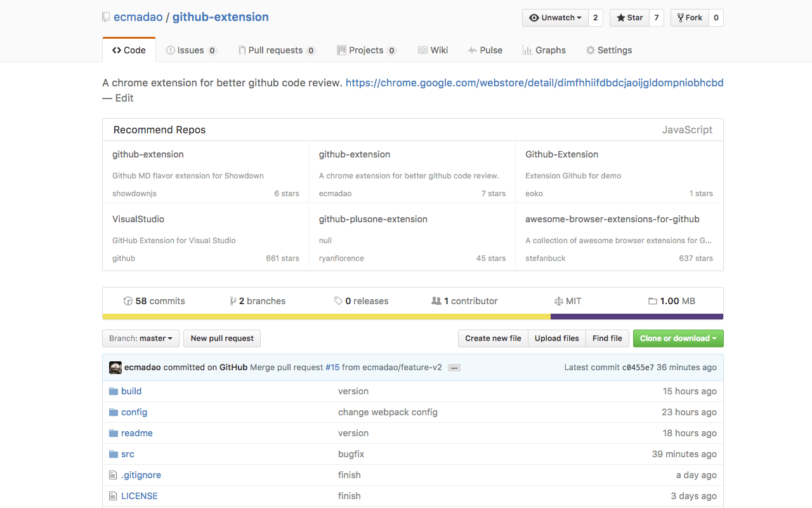The width and height of the screenshot is (812, 508).
Task: Open the Settings tab
Action: [609, 50]
